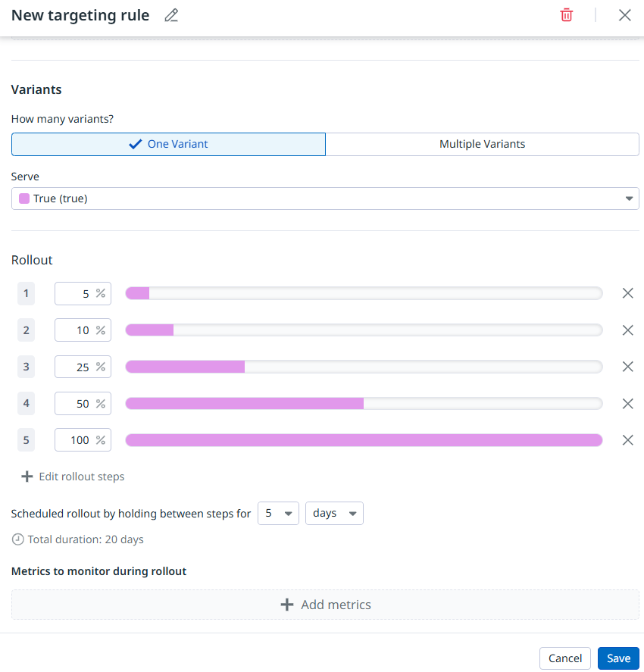Remove the 25% rollout step
644x672 pixels.
[627, 367]
